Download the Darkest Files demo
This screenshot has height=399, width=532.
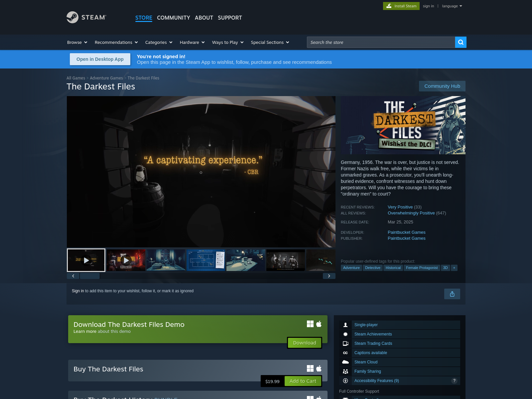pyautogui.click(x=305, y=343)
